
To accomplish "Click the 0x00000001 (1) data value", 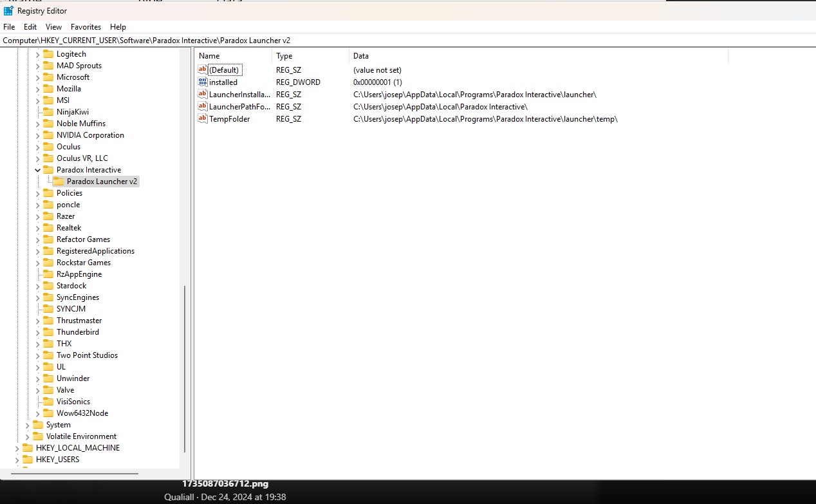I will click(378, 82).
